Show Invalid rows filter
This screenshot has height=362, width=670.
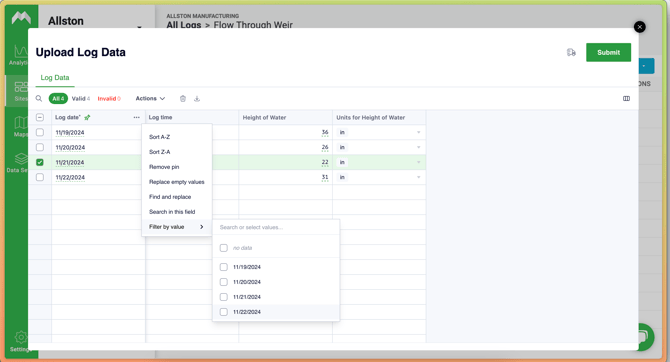[x=109, y=99]
